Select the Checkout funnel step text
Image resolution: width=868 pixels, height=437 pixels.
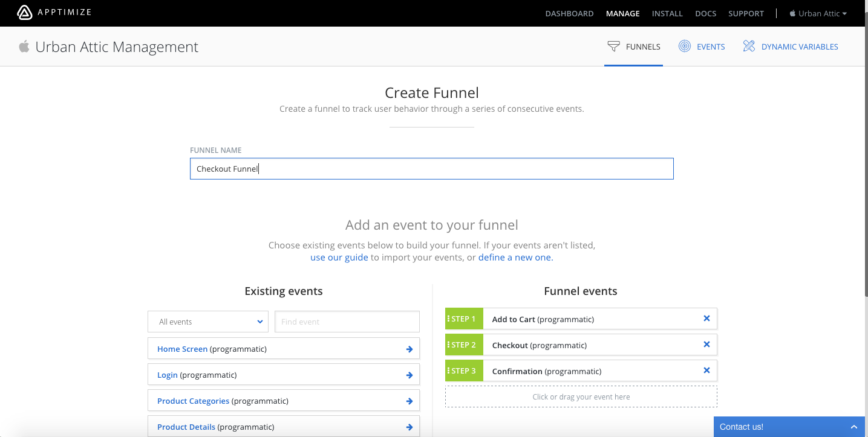pyautogui.click(x=540, y=345)
